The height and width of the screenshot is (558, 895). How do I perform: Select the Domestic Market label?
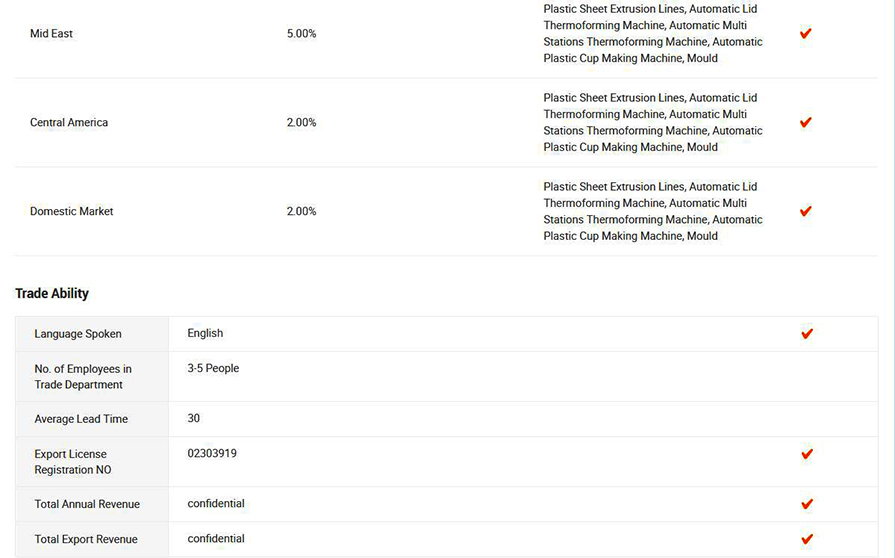[x=71, y=212]
